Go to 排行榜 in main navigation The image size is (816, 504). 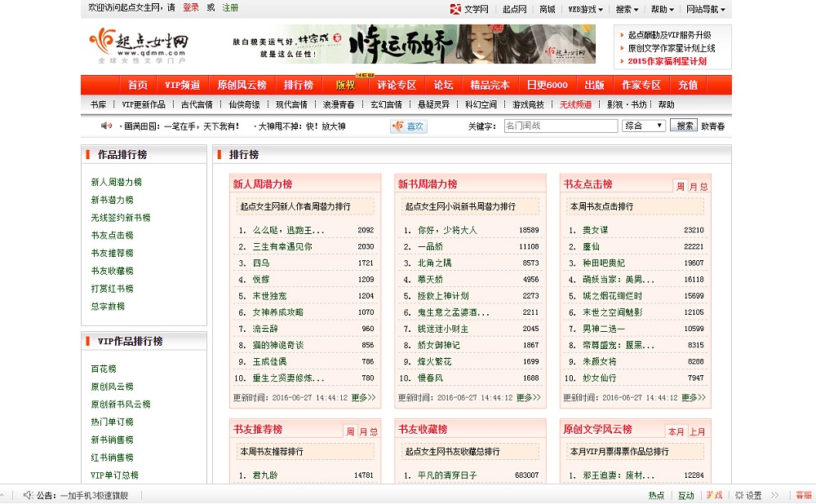[x=298, y=85]
